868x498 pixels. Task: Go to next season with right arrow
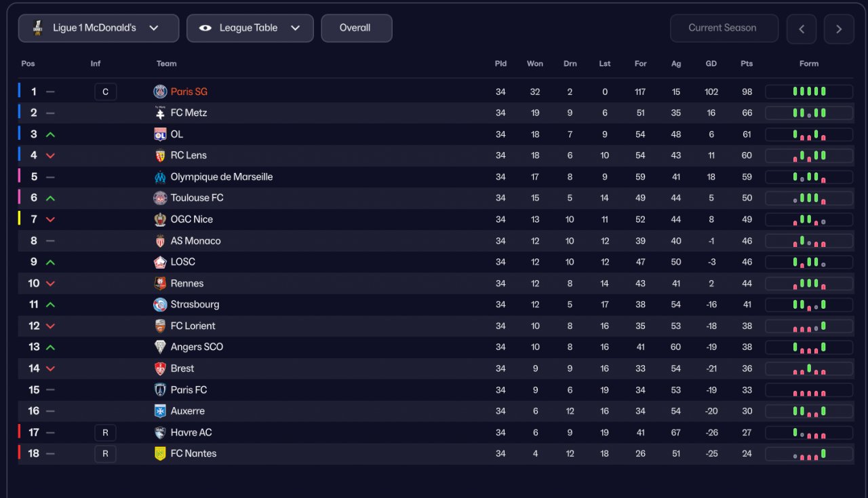coord(839,28)
